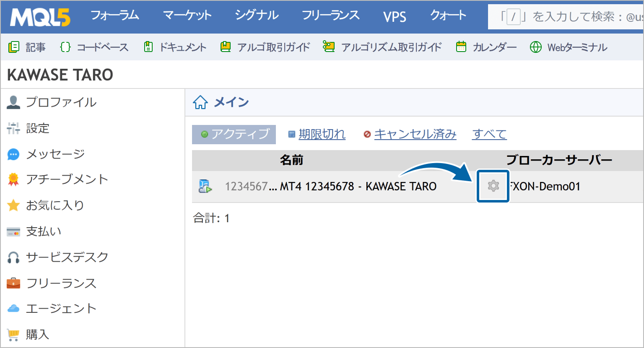Open サービスデスク in sidebar

(67, 257)
